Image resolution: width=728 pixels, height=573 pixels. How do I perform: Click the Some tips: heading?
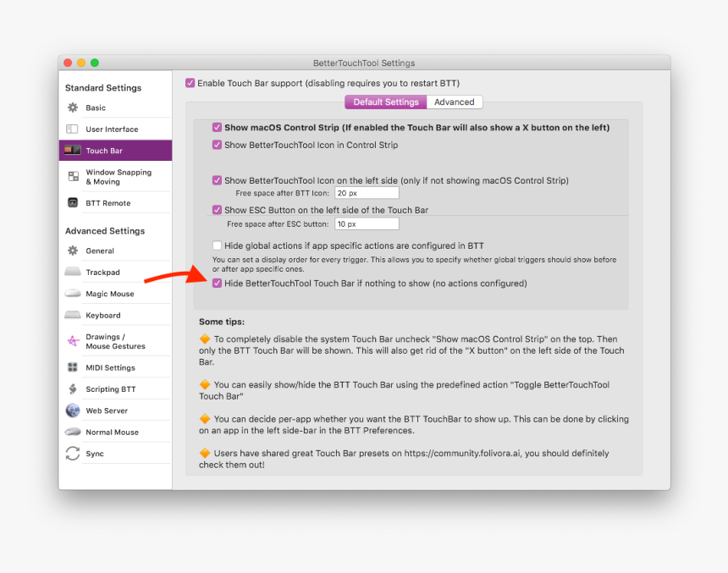222,322
